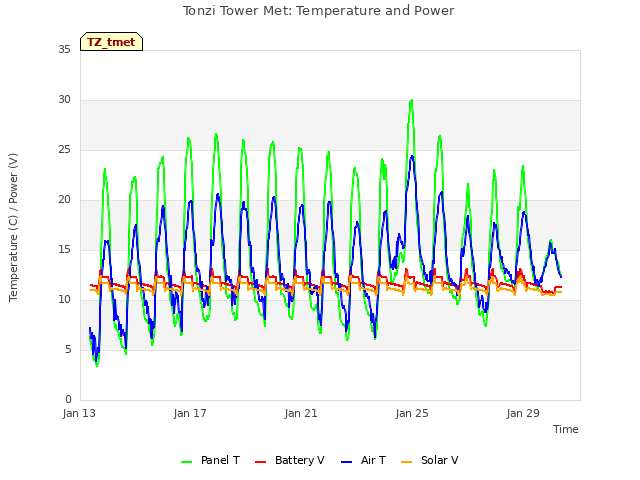This screenshot has width=640, height=480.
Task: Click the blue Air T legend swatch
Action: [x=346, y=462]
